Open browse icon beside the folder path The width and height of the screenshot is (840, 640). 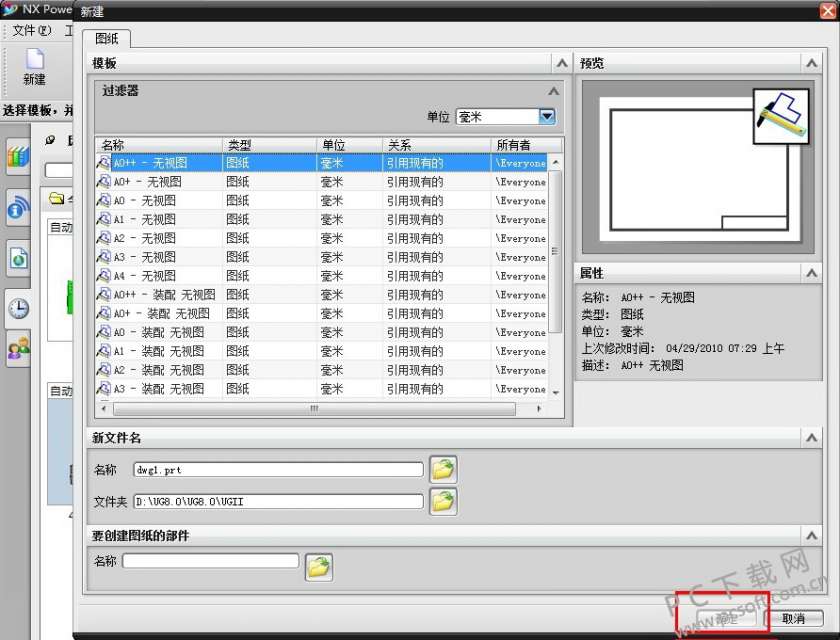pyautogui.click(x=443, y=502)
